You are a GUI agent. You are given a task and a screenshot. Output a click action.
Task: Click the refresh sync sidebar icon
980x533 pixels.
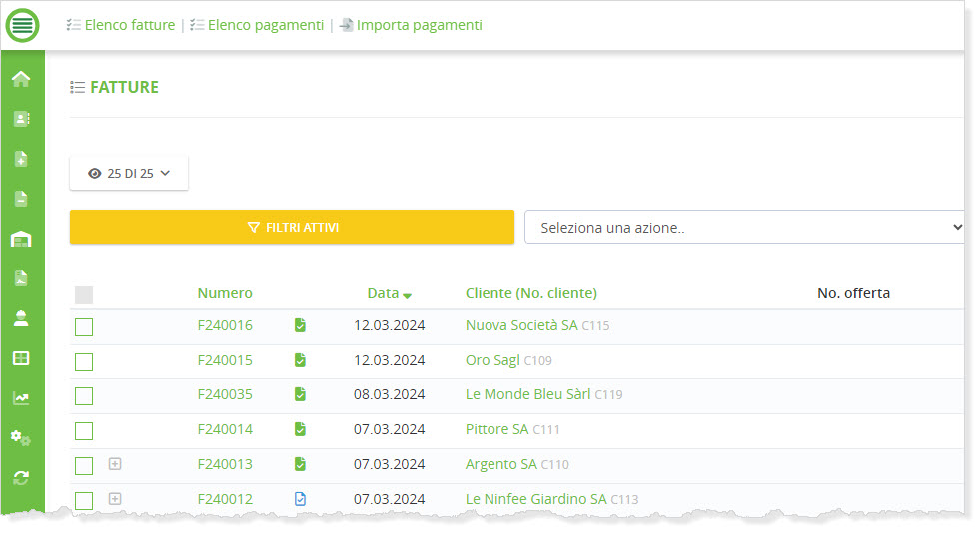pyautogui.click(x=21, y=478)
